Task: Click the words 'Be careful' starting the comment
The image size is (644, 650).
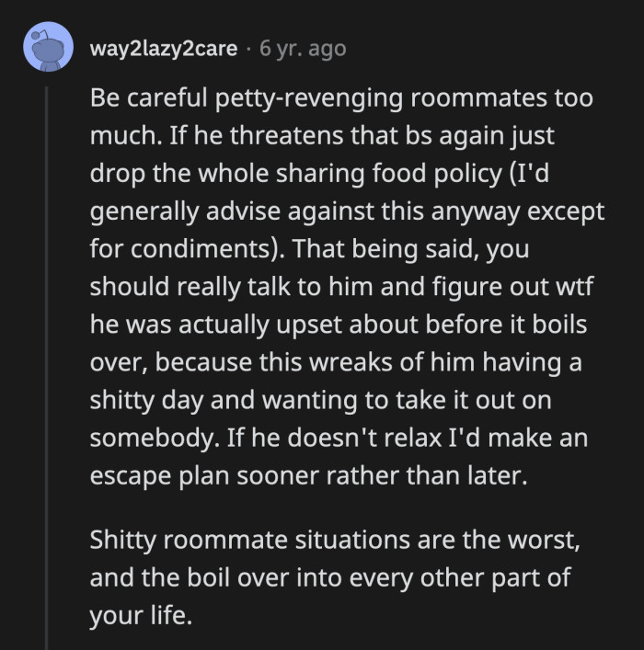Action: point(148,97)
